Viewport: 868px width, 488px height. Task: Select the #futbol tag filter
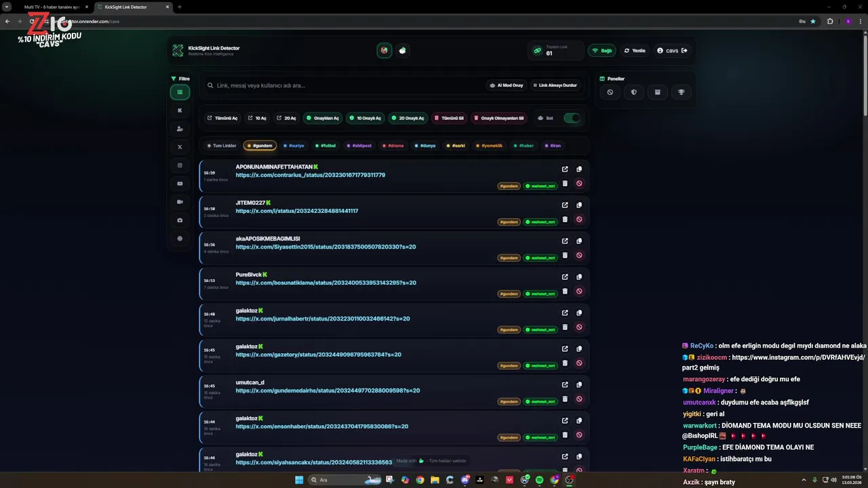pos(326,146)
